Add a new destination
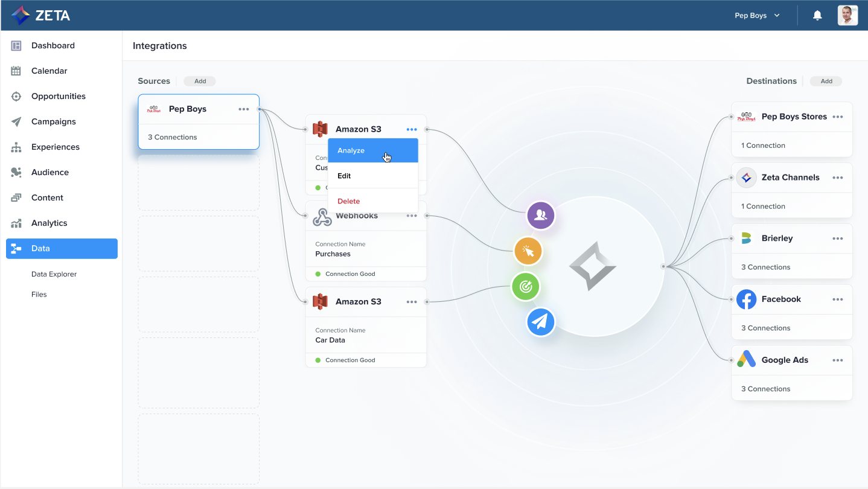Screen dimensions: 868x489 [x=826, y=81]
